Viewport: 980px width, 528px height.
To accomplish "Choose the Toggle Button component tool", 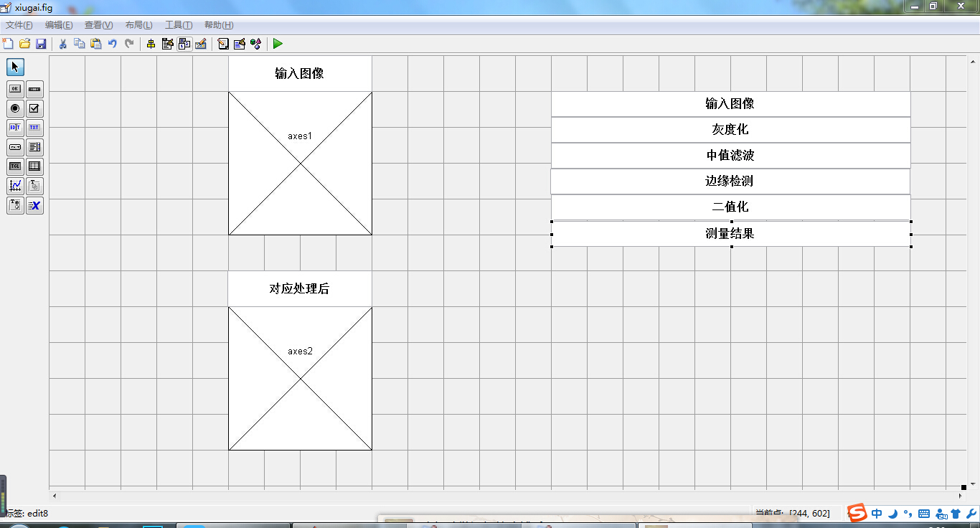I will point(15,166).
